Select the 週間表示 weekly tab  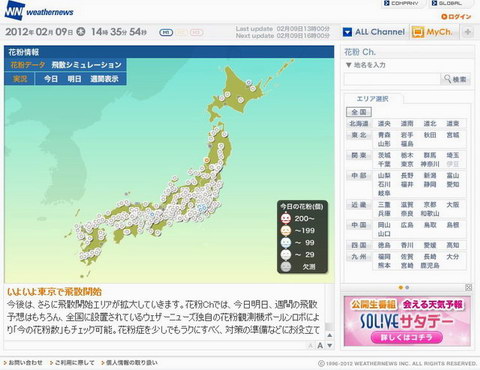(x=104, y=79)
